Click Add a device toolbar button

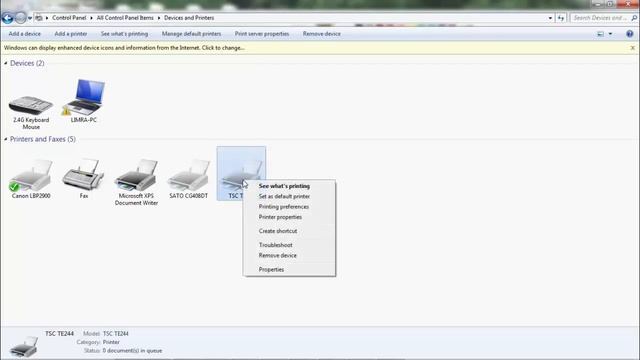pyautogui.click(x=24, y=34)
